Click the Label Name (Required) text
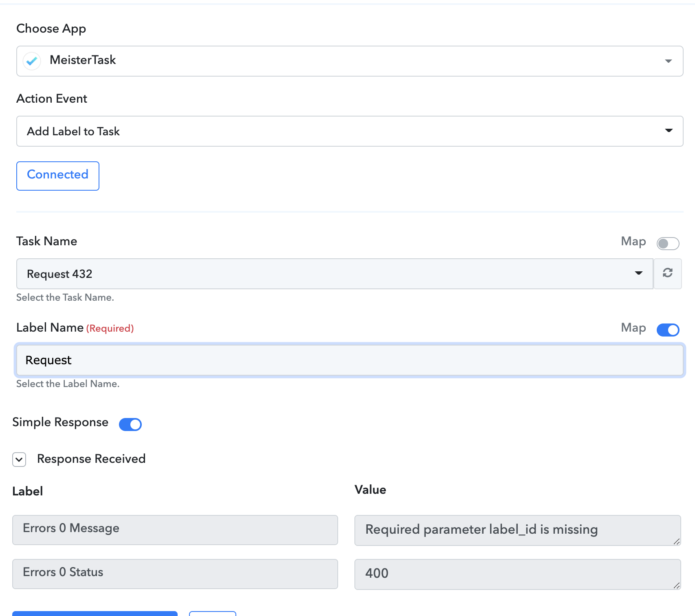This screenshot has height=616, width=695. pos(75,328)
